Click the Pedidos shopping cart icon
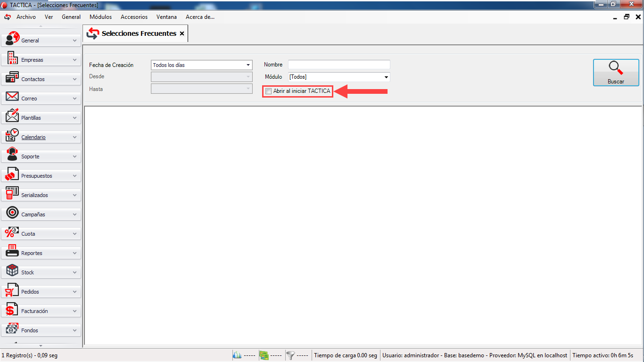644x362 pixels. (12, 290)
